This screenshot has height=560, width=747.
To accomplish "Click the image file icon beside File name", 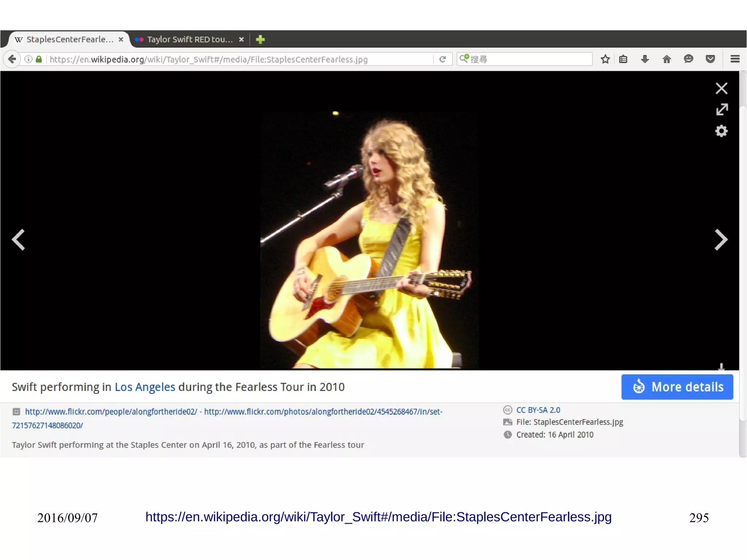I will coord(507,422).
